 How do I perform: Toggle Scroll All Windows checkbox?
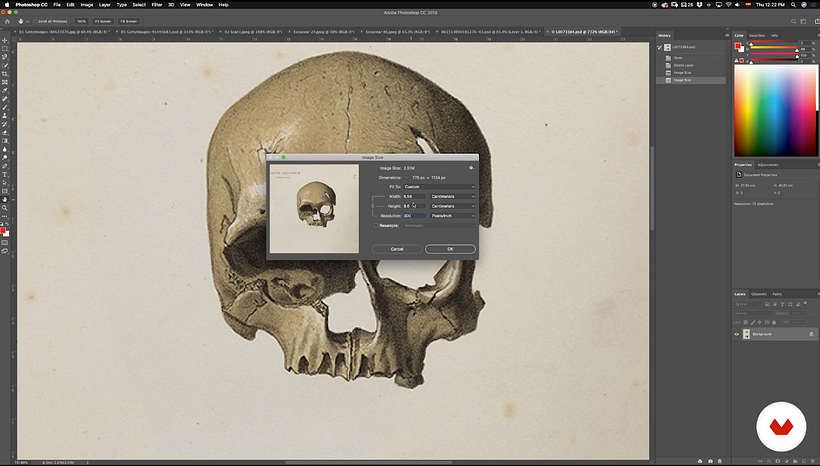click(35, 21)
